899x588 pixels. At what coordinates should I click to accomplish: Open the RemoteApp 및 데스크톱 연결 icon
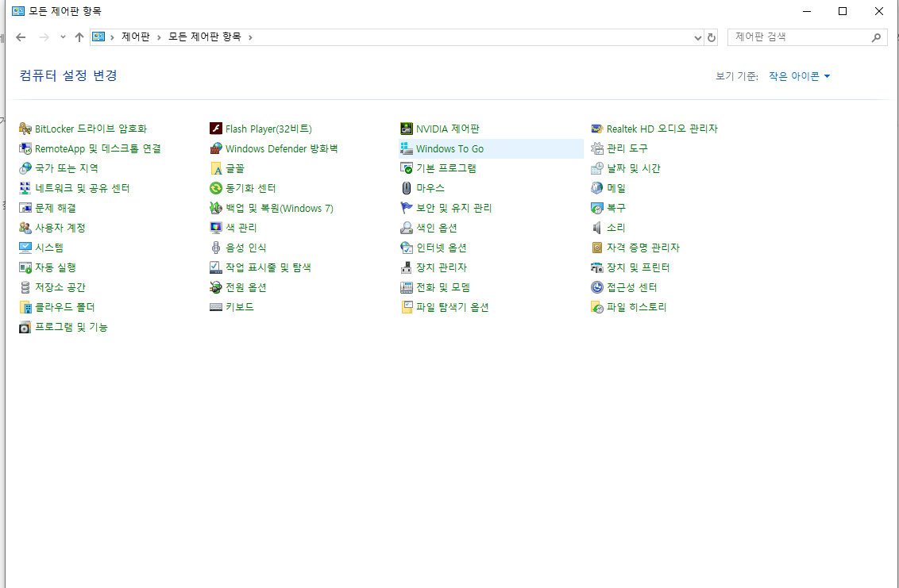(x=25, y=148)
